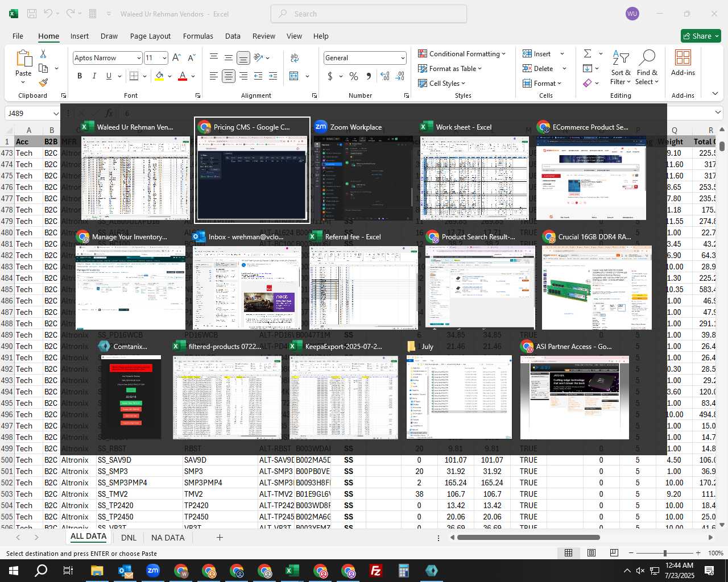The height and width of the screenshot is (582, 728).
Task: Toggle Align Right
Action: point(243,76)
